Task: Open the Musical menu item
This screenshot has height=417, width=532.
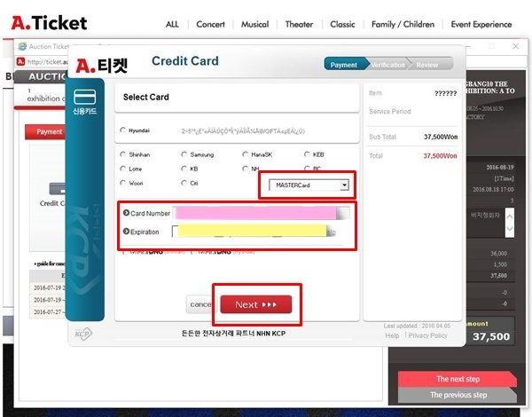Action: [254, 25]
